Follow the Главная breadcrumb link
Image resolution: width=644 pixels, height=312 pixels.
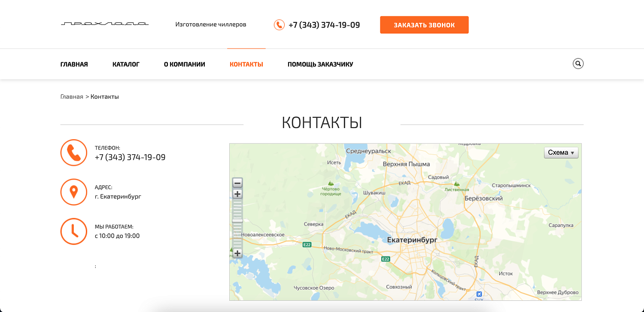(72, 97)
